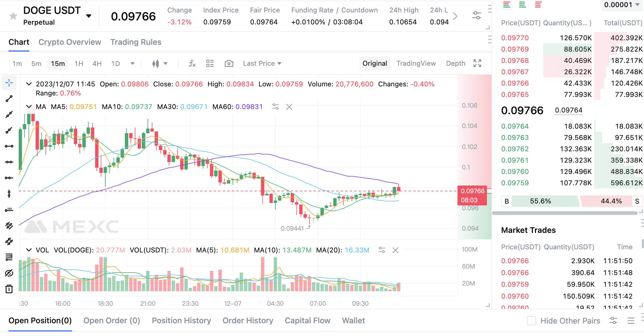Switch to Wallet tab
Viewport: 644px width, 336px height.
[x=353, y=320]
